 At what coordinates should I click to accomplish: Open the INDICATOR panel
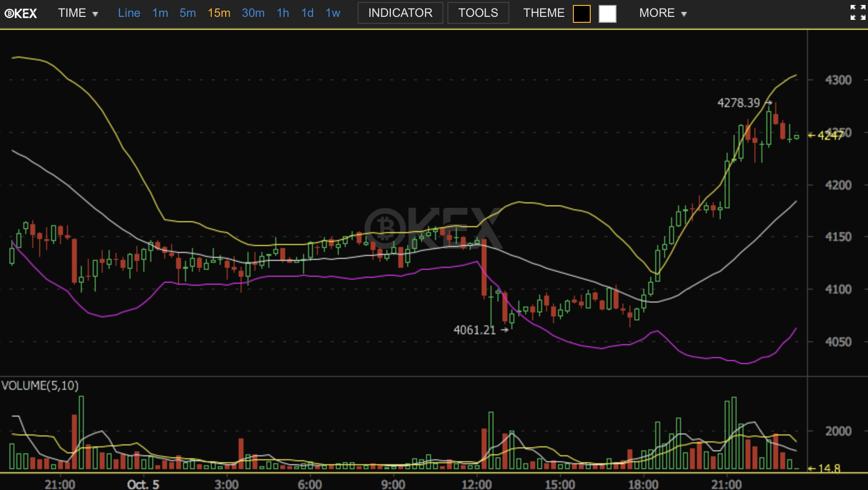pyautogui.click(x=400, y=13)
